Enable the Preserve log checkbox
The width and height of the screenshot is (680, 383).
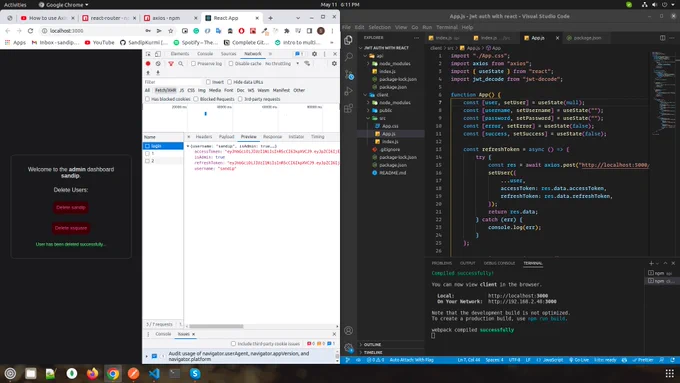click(x=193, y=64)
